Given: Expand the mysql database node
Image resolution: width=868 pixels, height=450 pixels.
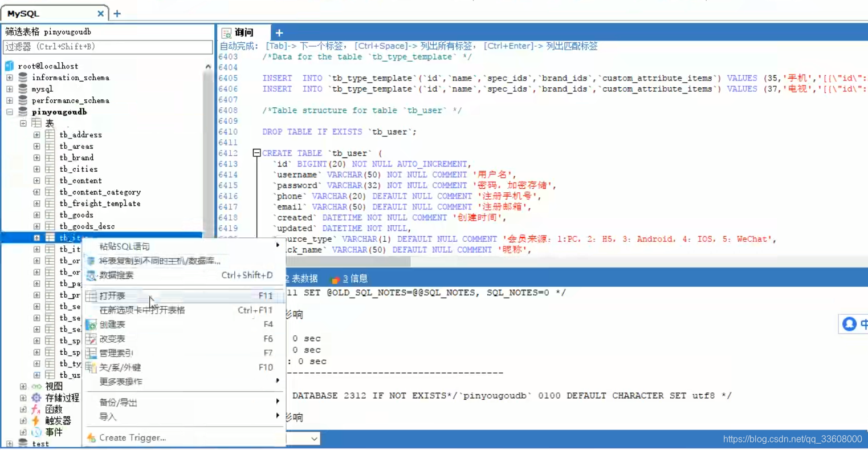Looking at the screenshot, I should (x=10, y=89).
